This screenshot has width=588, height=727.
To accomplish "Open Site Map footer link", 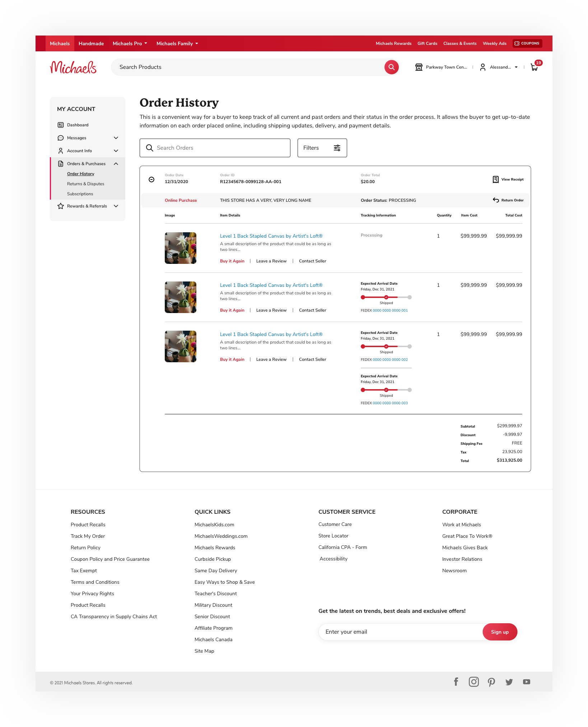I will [x=204, y=651].
